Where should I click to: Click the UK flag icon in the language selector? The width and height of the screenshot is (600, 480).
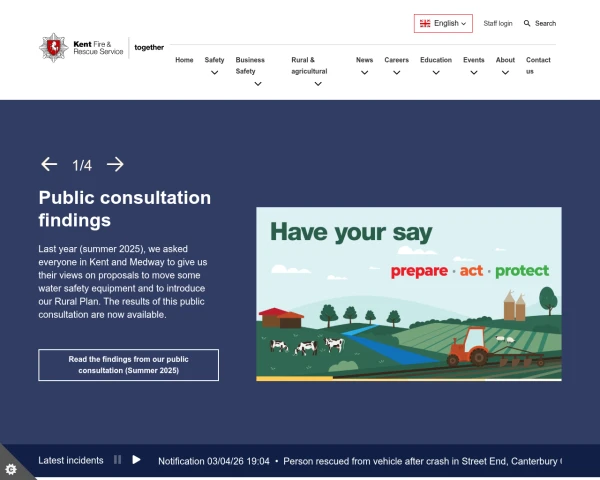(425, 23)
